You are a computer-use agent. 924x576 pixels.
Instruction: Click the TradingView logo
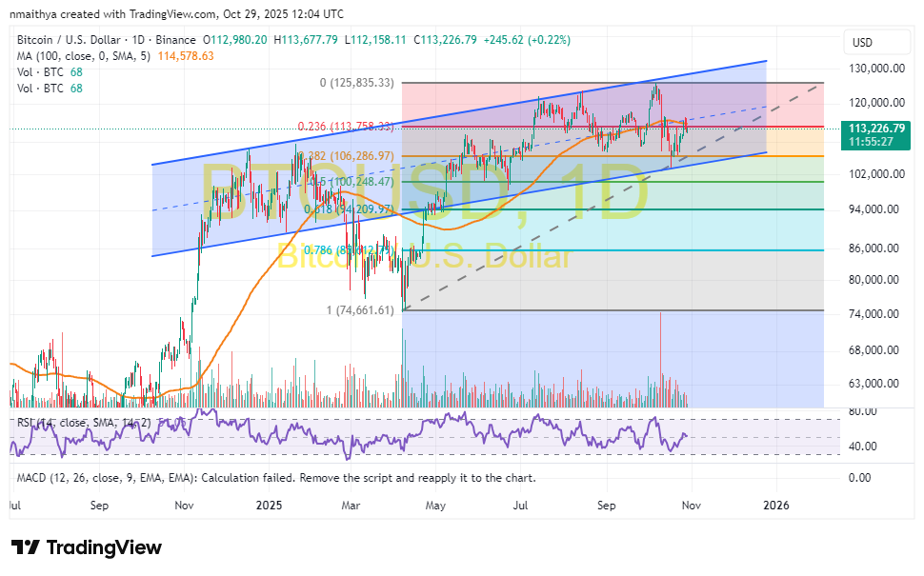(86, 547)
